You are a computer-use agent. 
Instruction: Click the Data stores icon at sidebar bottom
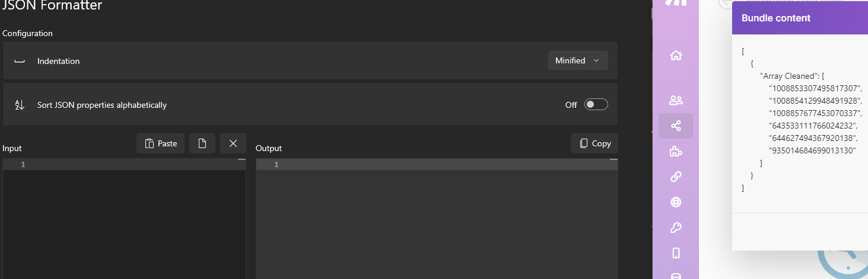coord(675,275)
